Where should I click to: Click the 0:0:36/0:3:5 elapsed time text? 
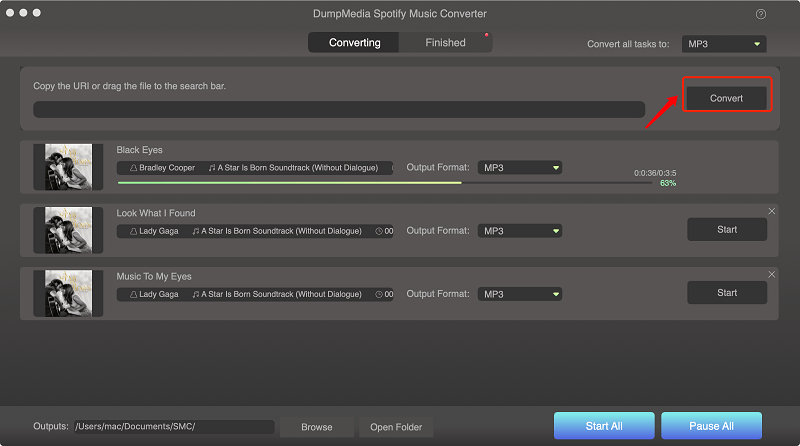[x=655, y=173]
